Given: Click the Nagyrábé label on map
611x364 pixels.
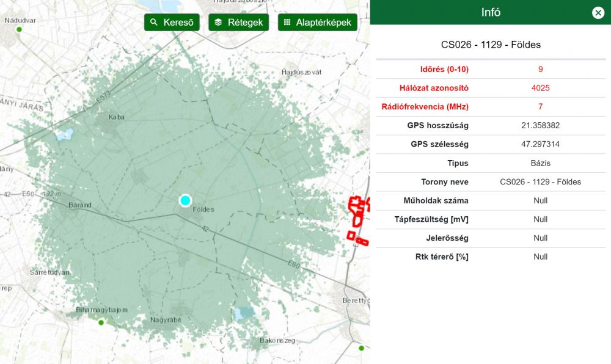Looking at the screenshot, I should tap(166, 319).
